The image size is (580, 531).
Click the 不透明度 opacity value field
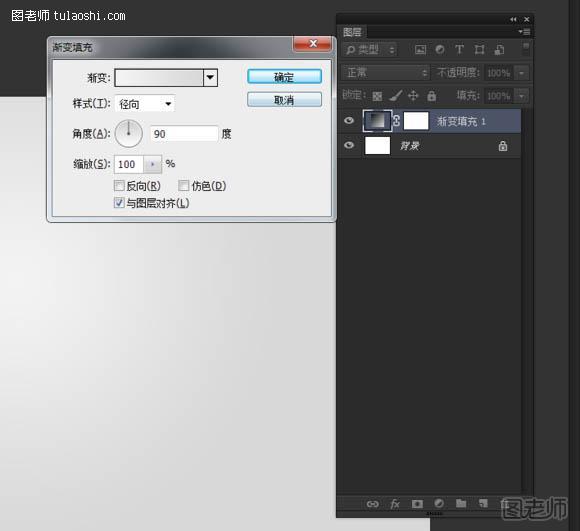pos(499,73)
